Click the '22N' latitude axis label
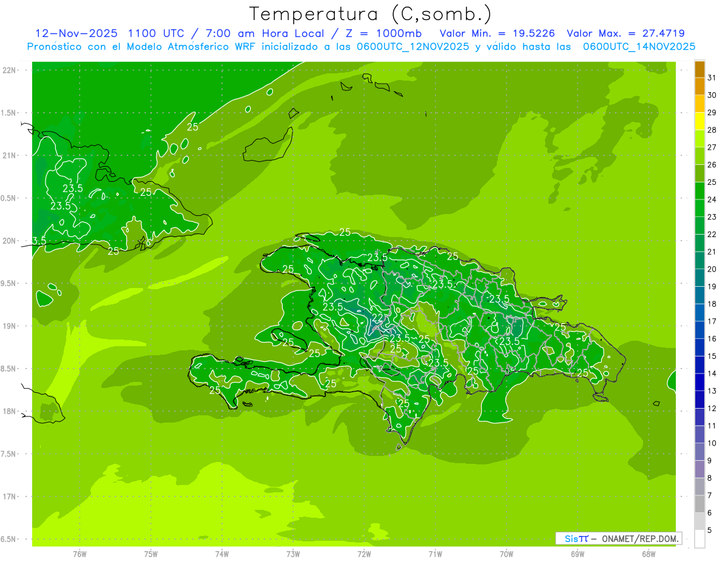Viewport: 728px width, 562px height. tap(10, 70)
